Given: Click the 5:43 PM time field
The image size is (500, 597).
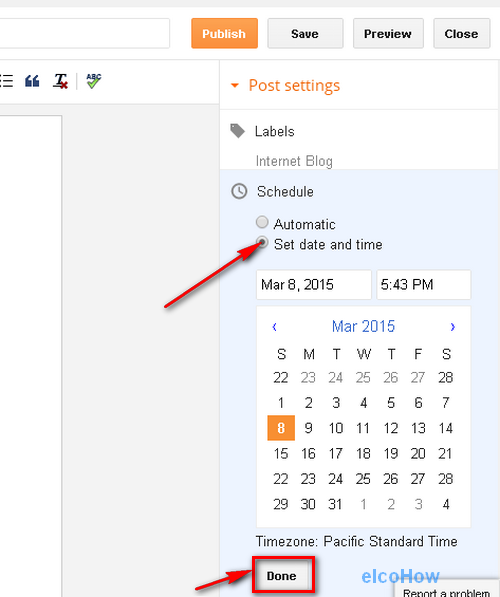Looking at the screenshot, I should [x=423, y=284].
